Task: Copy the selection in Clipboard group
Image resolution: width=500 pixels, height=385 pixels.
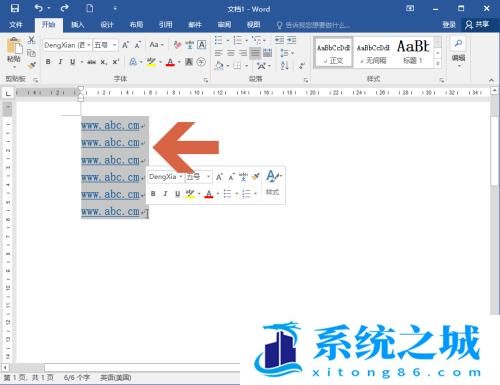Action: click(x=31, y=53)
